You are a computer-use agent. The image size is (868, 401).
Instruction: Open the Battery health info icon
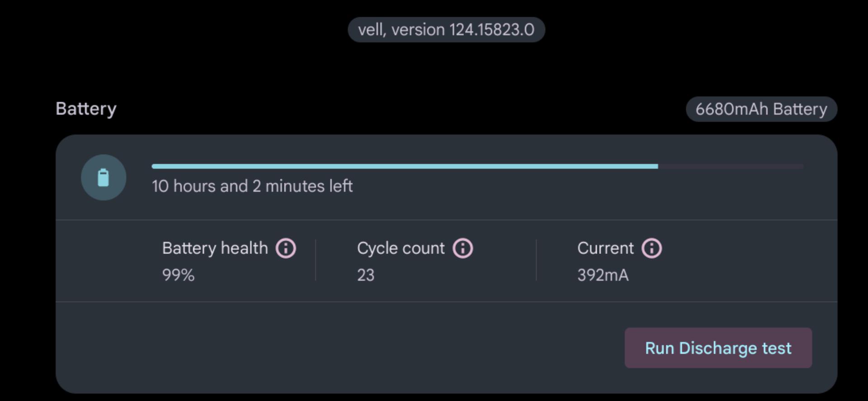286,248
